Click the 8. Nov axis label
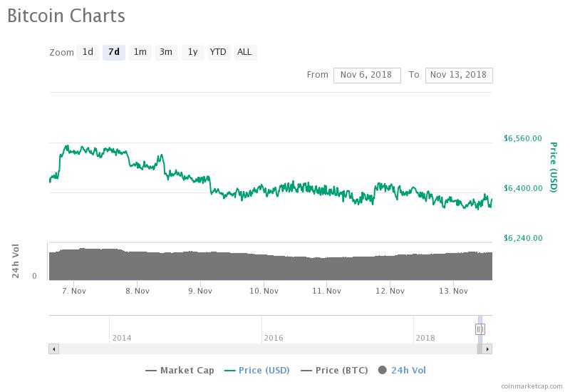The width and height of the screenshot is (570, 392). [138, 292]
